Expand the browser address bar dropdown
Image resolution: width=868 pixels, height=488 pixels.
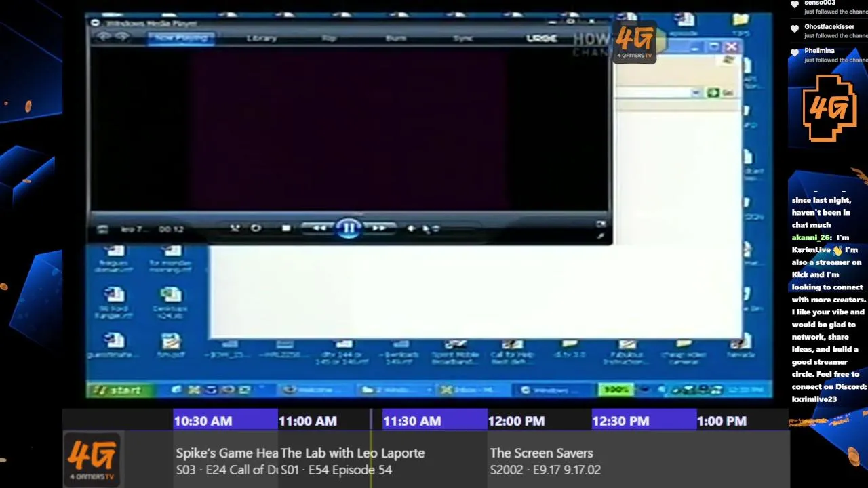pyautogui.click(x=696, y=93)
